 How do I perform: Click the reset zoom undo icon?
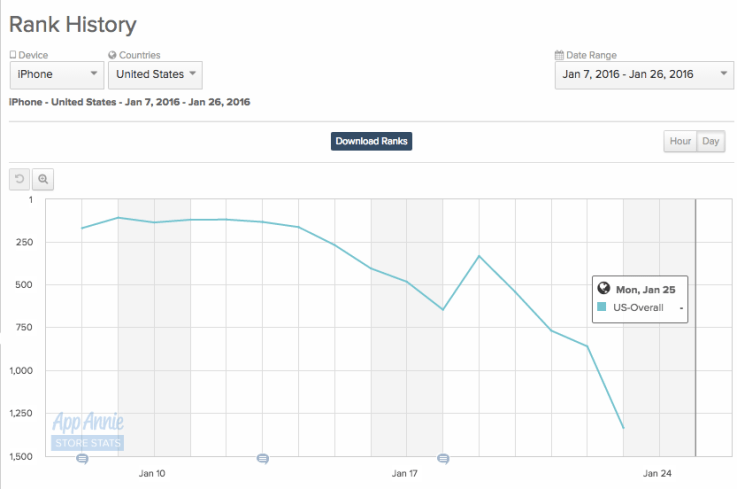click(20, 178)
